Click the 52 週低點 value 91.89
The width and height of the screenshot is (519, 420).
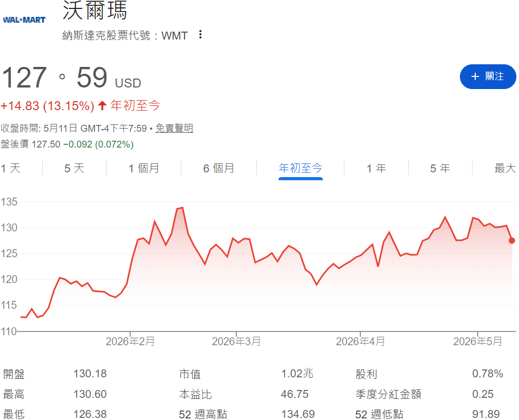[486, 414]
